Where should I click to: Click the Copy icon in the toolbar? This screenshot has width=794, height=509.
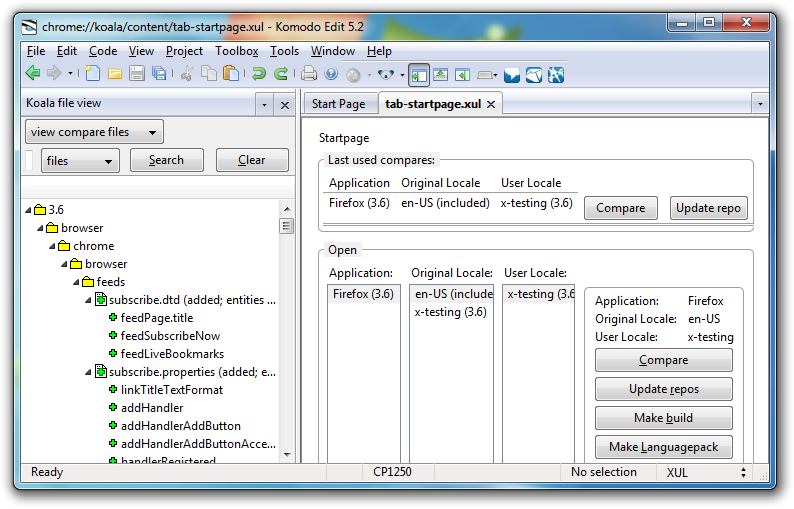point(209,74)
